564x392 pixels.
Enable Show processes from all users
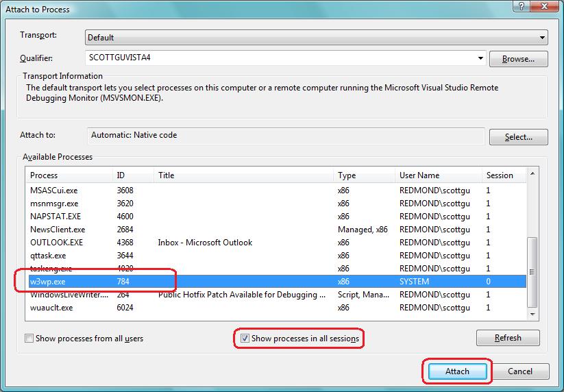(x=29, y=339)
